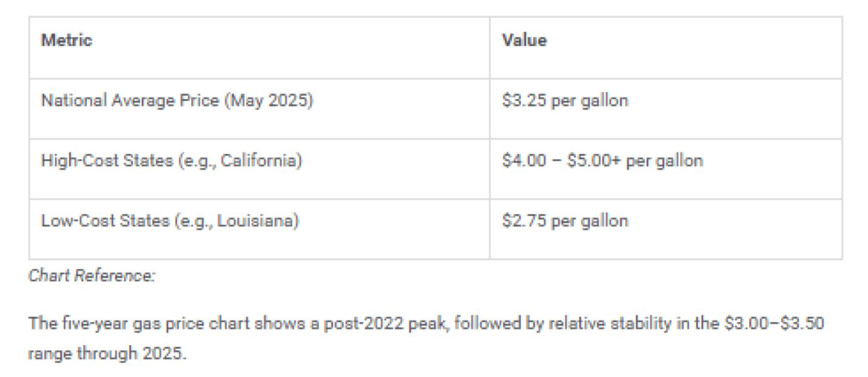
Task: Select the High-Cost States cell
Action: click(x=171, y=161)
